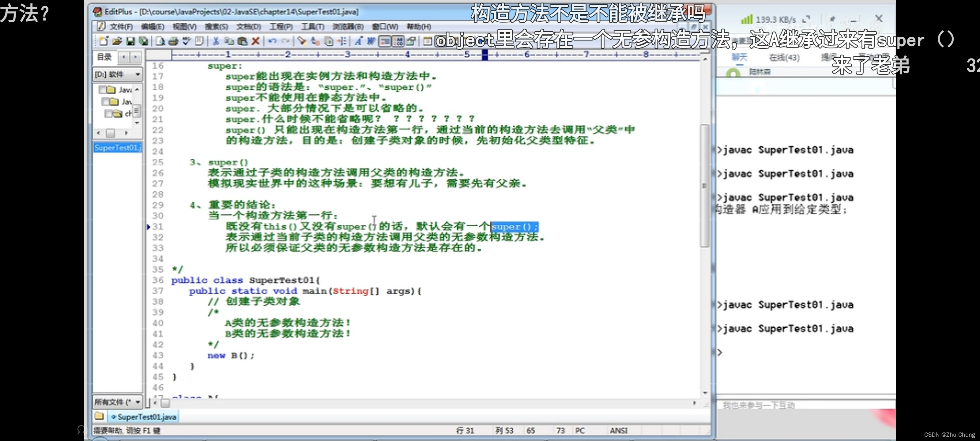This screenshot has width=980, height=441.
Task: Click the Save All icon
Action: coord(143,41)
